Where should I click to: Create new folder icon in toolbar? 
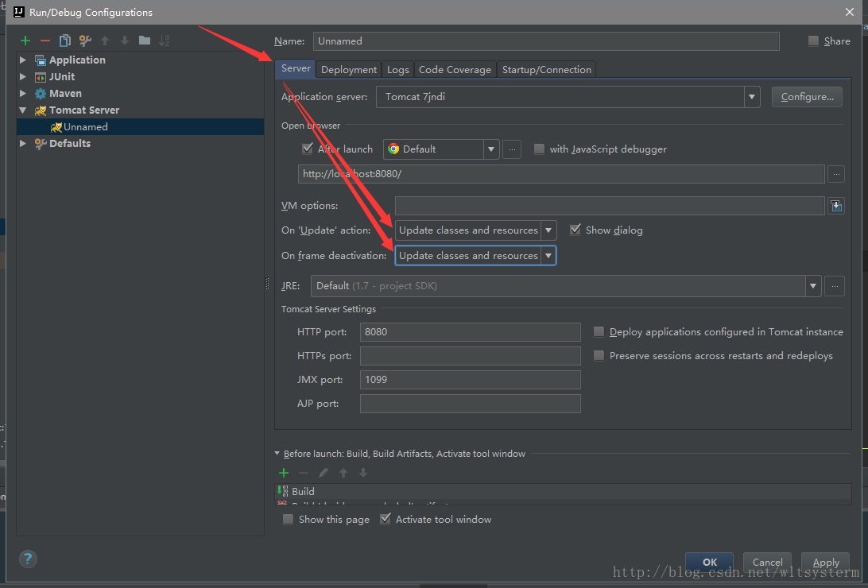145,41
